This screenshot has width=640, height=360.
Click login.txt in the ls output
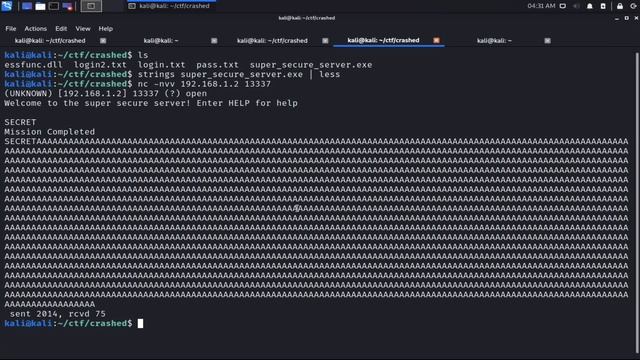161,65
